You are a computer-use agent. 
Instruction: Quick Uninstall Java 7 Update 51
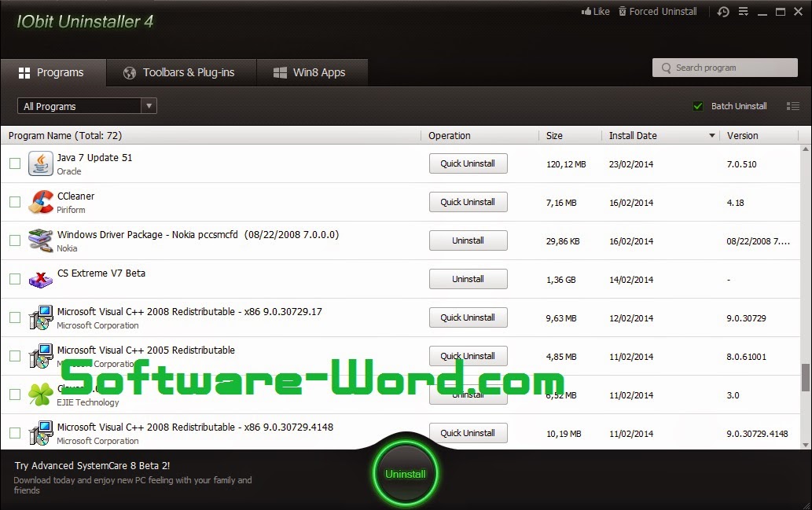coord(468,163)
